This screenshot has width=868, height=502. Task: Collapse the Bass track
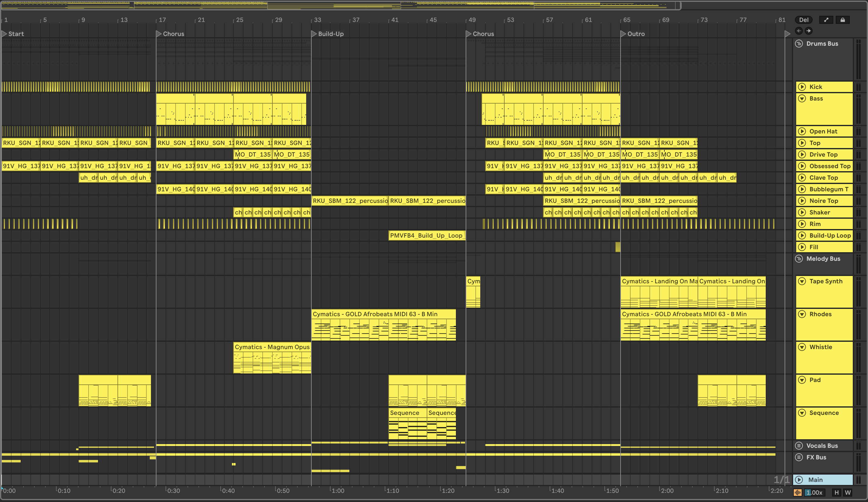click(x=802, y=99)
